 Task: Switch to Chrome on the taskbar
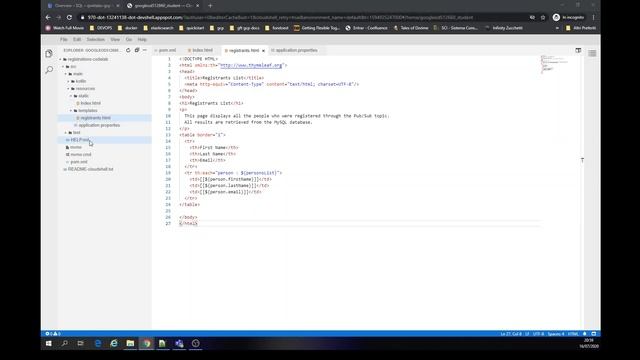point(147,344)
